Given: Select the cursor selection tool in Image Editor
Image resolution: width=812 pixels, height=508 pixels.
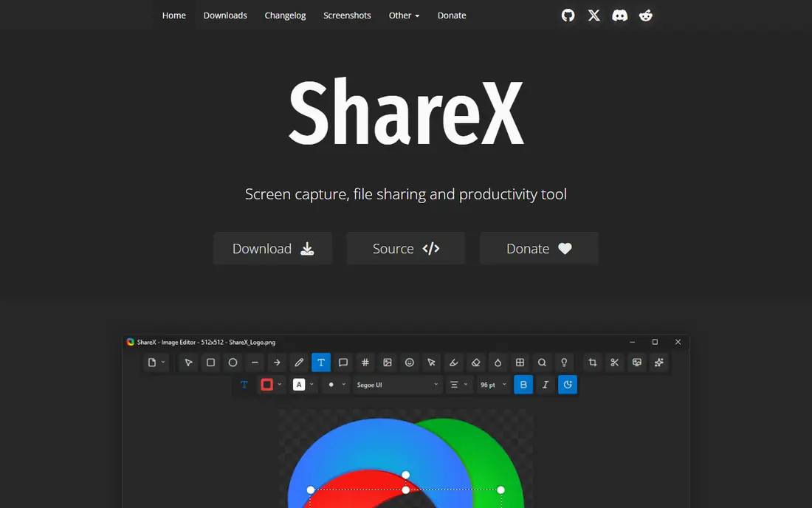Looking at the screenshot, I should [x=188, y=363].
